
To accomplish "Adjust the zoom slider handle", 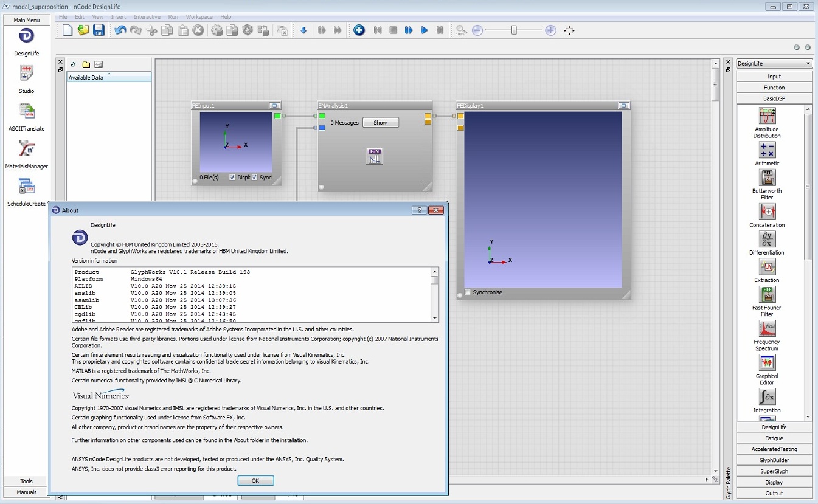I will [x=514, y=30].
